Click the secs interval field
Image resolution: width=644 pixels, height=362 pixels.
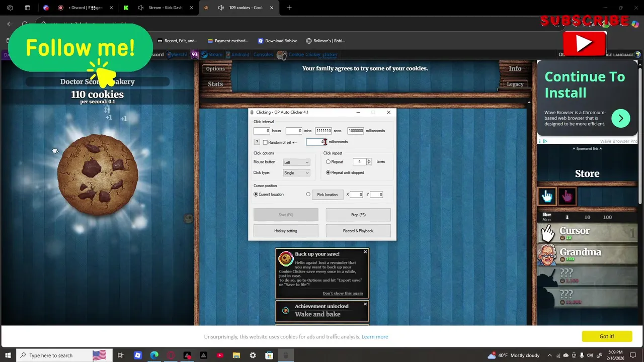click(324, 131)
